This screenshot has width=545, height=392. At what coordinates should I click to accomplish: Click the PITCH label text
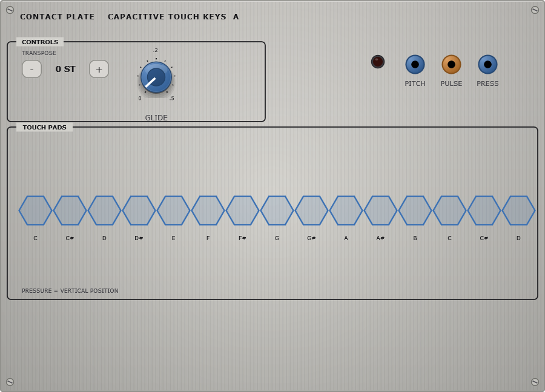click(x=415, y=83)
